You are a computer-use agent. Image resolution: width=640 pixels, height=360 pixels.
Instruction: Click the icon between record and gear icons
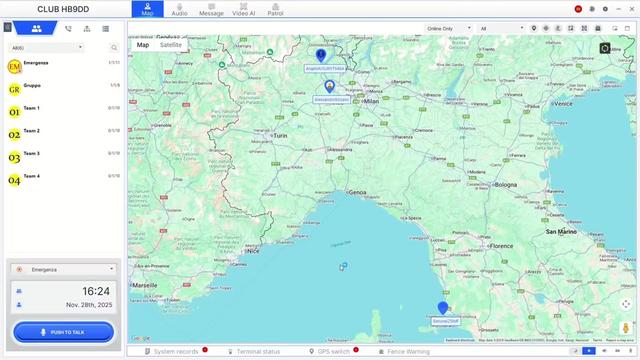(592, 9)
